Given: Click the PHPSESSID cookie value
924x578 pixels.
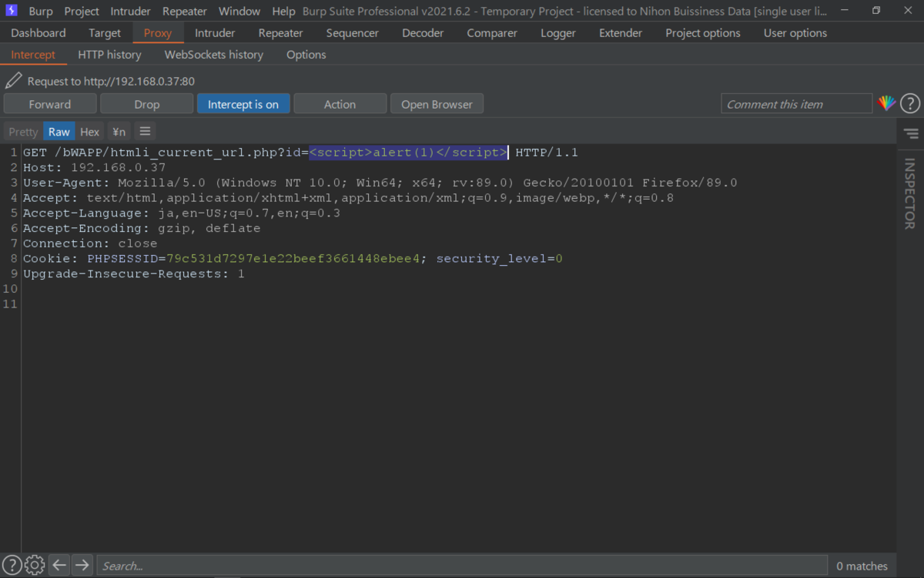Looking at the screenshot, I should [x=293, y=259].
